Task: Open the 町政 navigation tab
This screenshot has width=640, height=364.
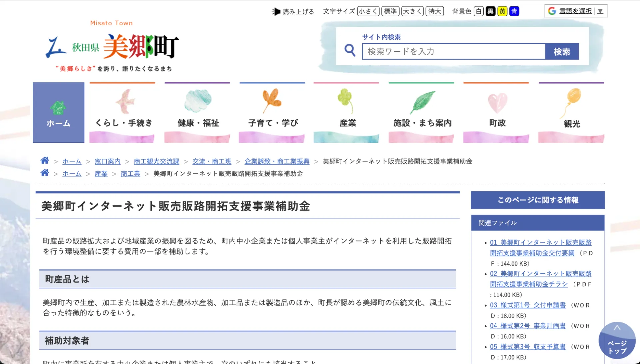Action: click(496, 112)
